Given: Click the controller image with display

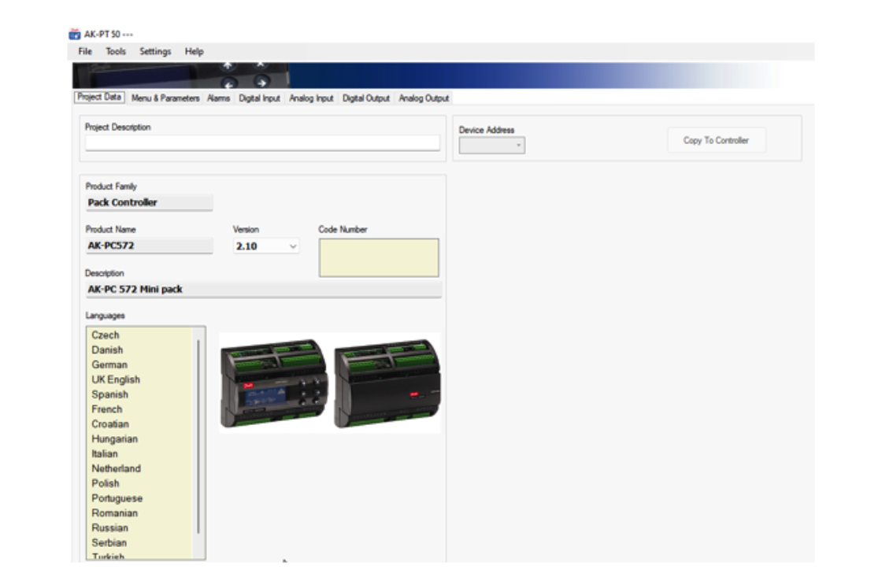Looking at the screenshot, I should pos(273,383).
